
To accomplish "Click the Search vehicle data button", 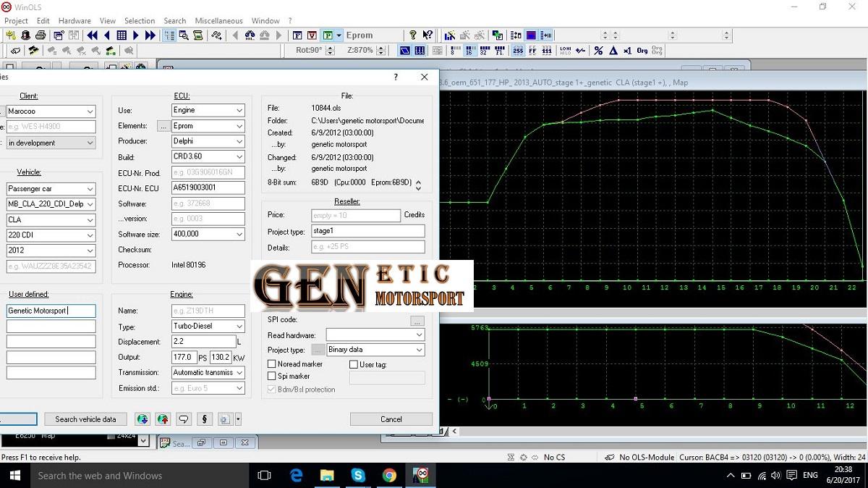I will pyautogui.click(x=85, y=419).
